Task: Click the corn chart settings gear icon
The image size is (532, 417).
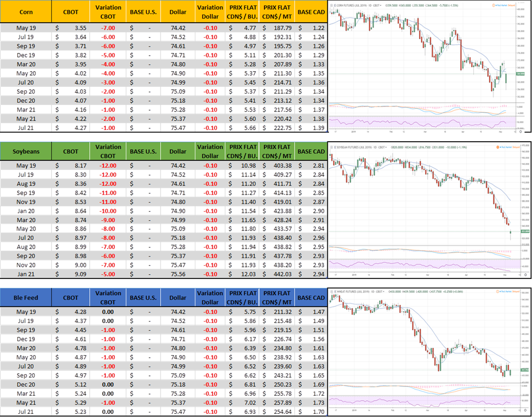Action: [x=521, y=132]
